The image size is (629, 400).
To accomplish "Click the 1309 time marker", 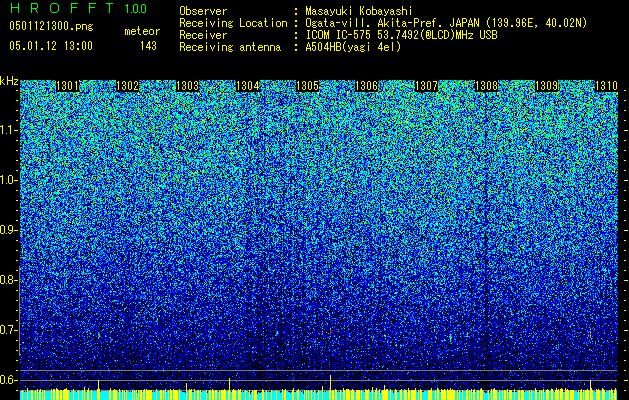I will [x=547, y=86].
